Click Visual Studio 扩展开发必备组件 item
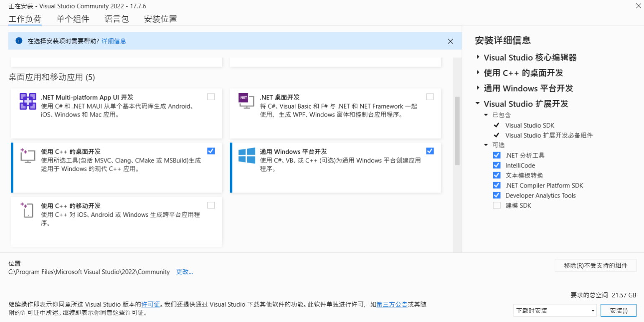The height and width of the screenshot is (322, 644). pyautogui.click(x=549, y=135)
